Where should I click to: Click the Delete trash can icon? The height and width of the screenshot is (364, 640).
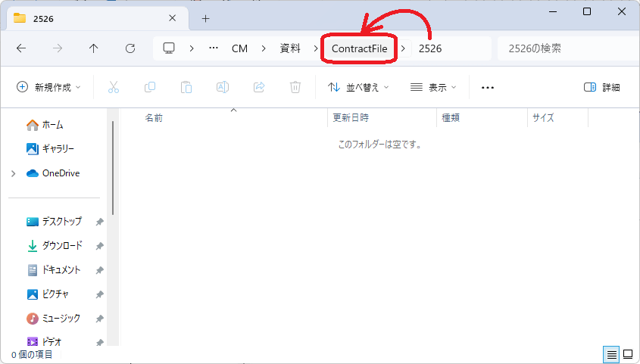pos(295,87)
